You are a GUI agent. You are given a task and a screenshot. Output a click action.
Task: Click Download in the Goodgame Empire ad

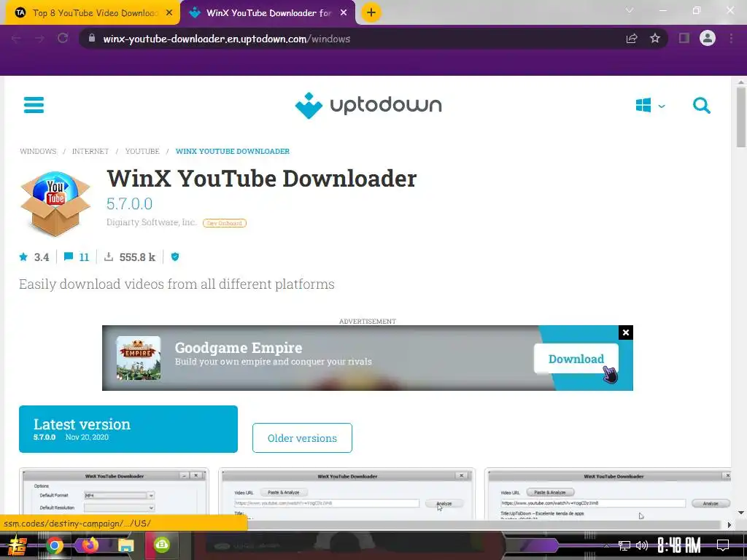[x=576, y=359]
